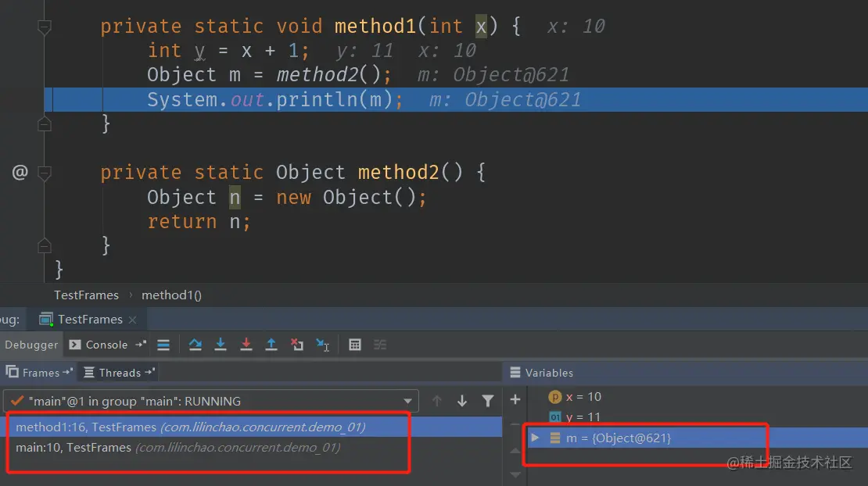Click the Step Out icon
The height and width of the screenshot is (486, 868).
(x=271, y=345)
